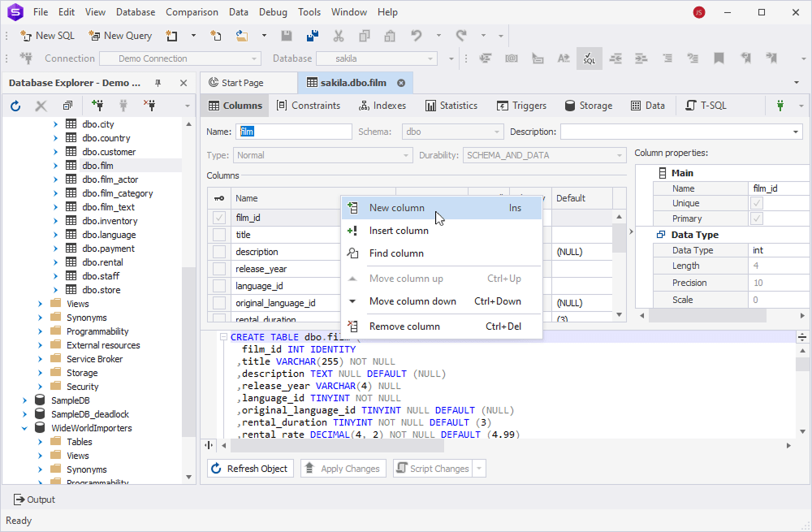812x532 pixels.
Task: Toggle the primary key checkbox for language_id
Action: click(219, 286)
